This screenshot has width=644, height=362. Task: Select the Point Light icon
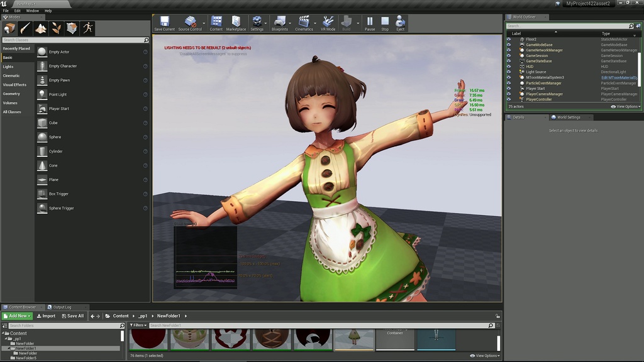click(x=42, y=94)
